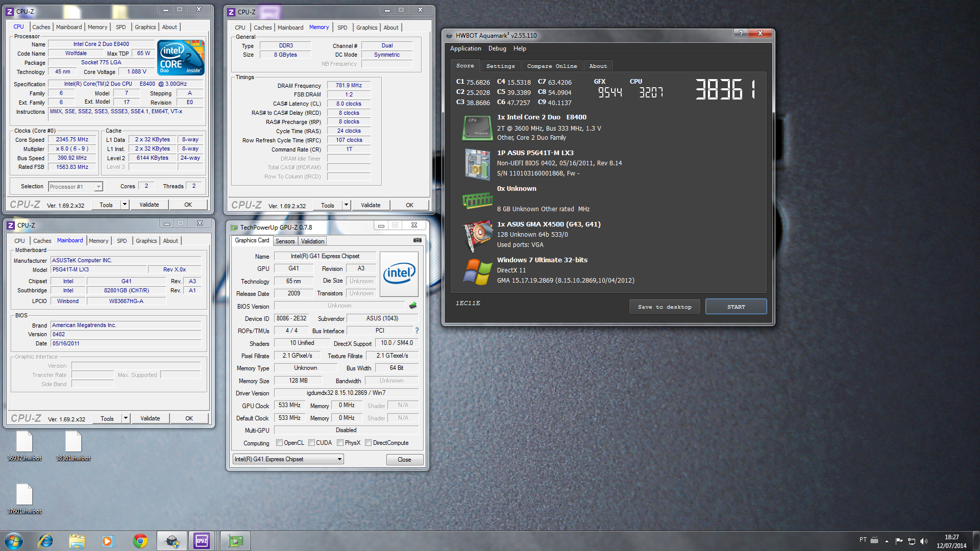Toggle the CUDA checkbox
The width and height of the screenshot is (980, 551).
(311, 443)
